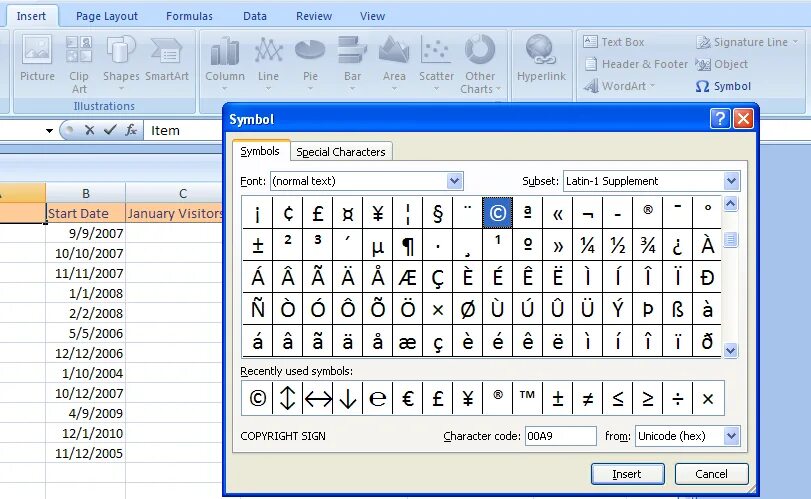This screenshot has height=499, width=811.
Task: Click symbol grid scroll down arrow
Action: [730, 351]
